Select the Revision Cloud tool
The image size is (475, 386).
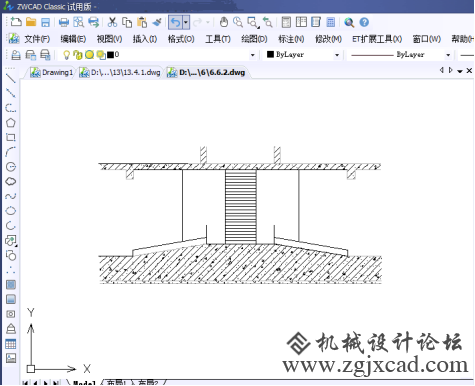click(11, 181)
